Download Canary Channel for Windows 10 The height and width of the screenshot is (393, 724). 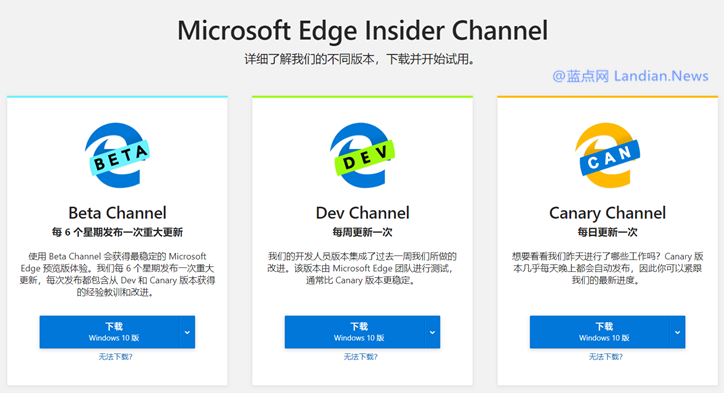pyautogui.click(x=600, y=332)
